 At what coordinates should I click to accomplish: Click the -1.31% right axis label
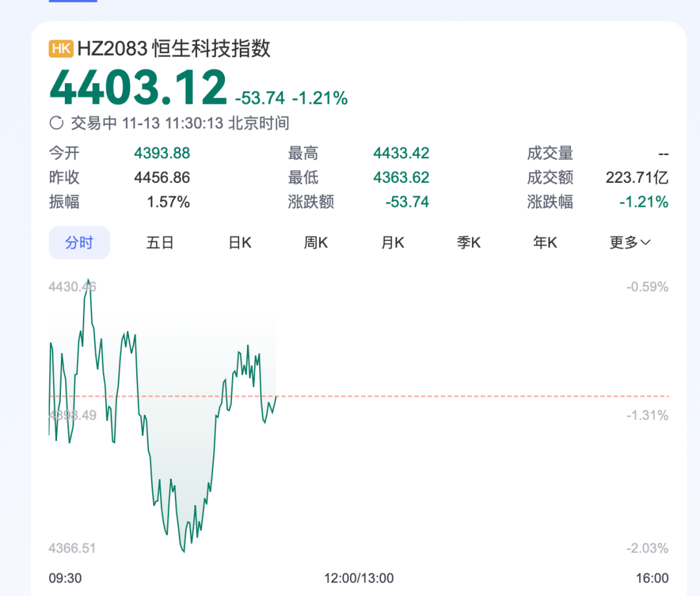pos(647,415)
